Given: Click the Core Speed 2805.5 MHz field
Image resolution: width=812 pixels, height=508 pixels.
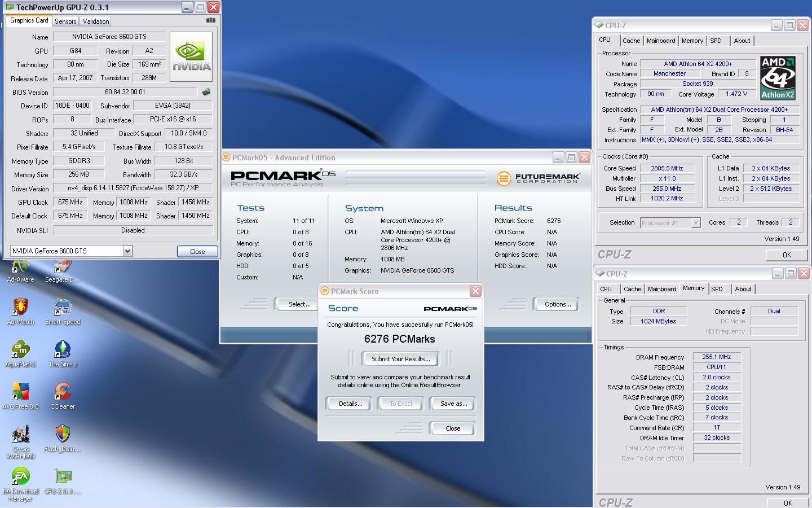Looking at the screenshot, I should (x=667, y=168).
